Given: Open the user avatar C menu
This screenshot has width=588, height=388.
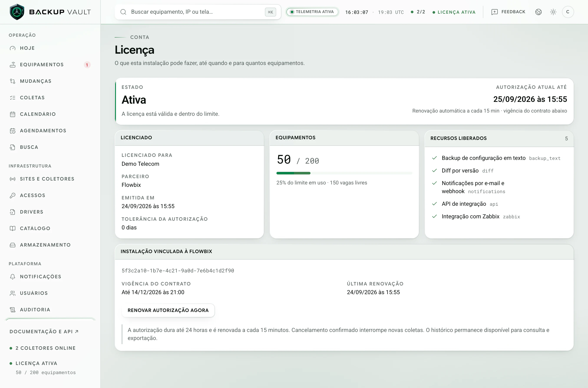Looking at the screenshot, I should pos(568,12).
